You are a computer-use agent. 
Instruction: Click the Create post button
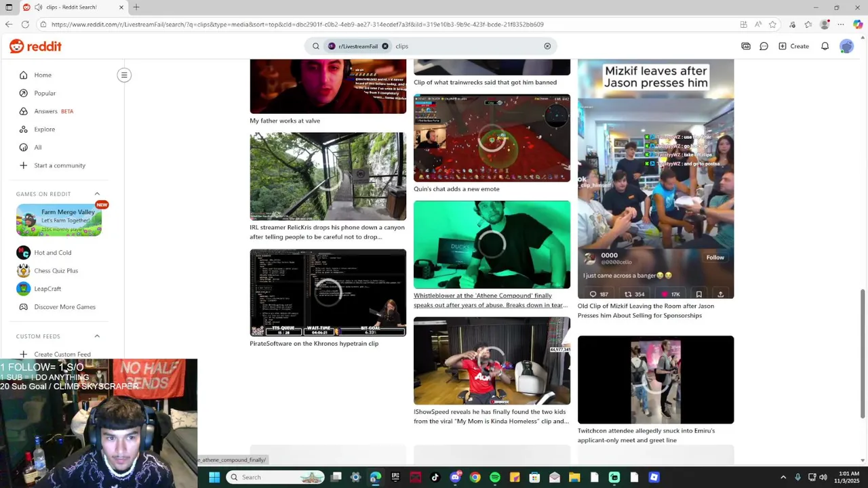[793, 46]
